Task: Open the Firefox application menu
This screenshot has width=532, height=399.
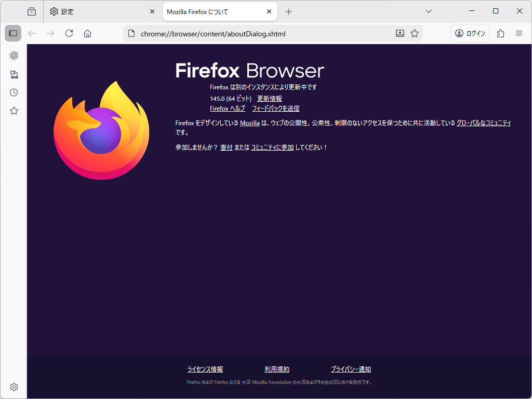Action: [518, 33]
